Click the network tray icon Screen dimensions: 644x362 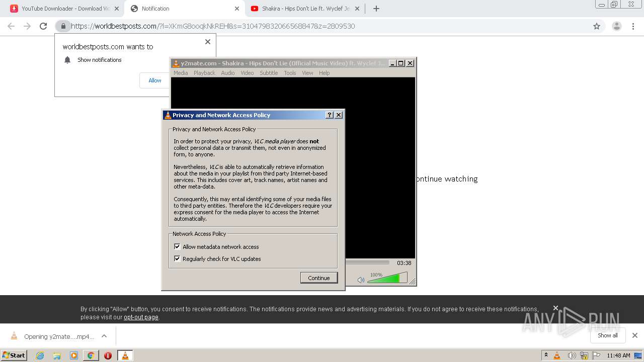coord(584,355)
